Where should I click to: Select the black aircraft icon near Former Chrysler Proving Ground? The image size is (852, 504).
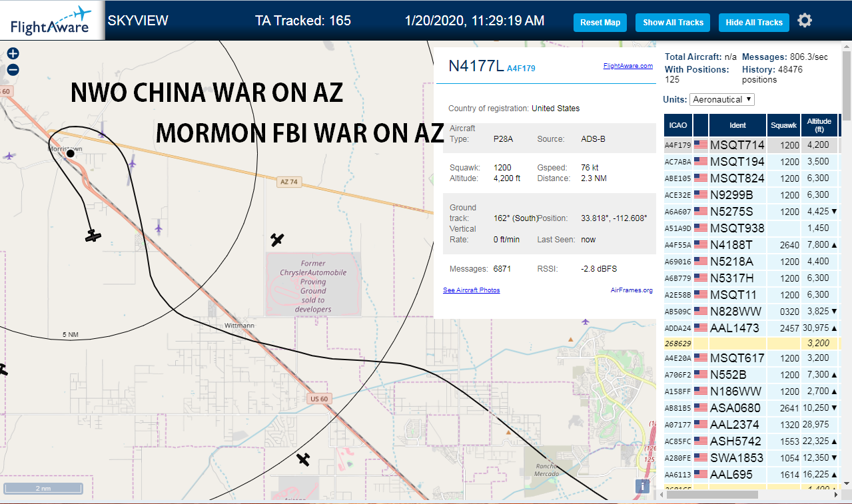[x=278, y=240]
